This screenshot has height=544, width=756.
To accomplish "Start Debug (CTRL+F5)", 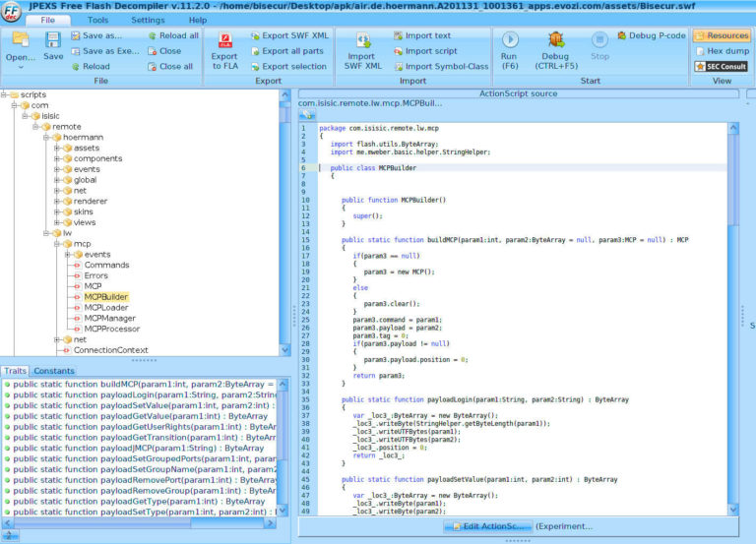I will point(555,50).
